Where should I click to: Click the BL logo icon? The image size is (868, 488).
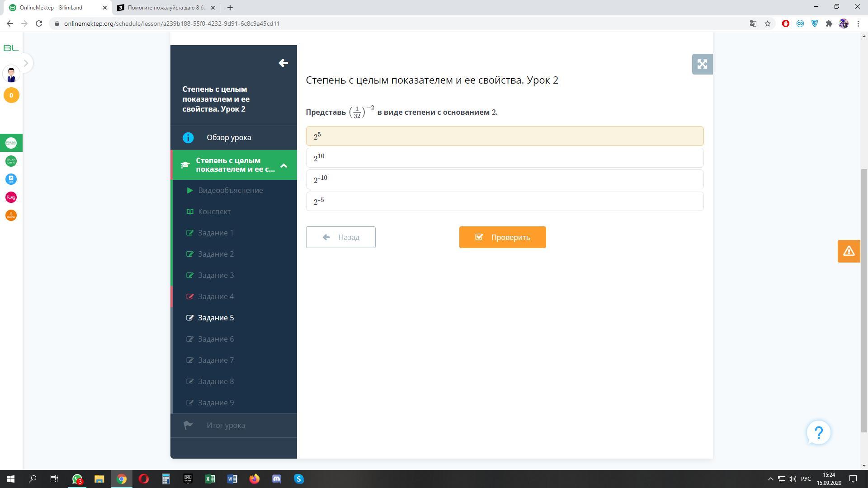click(x=11, y=48)
